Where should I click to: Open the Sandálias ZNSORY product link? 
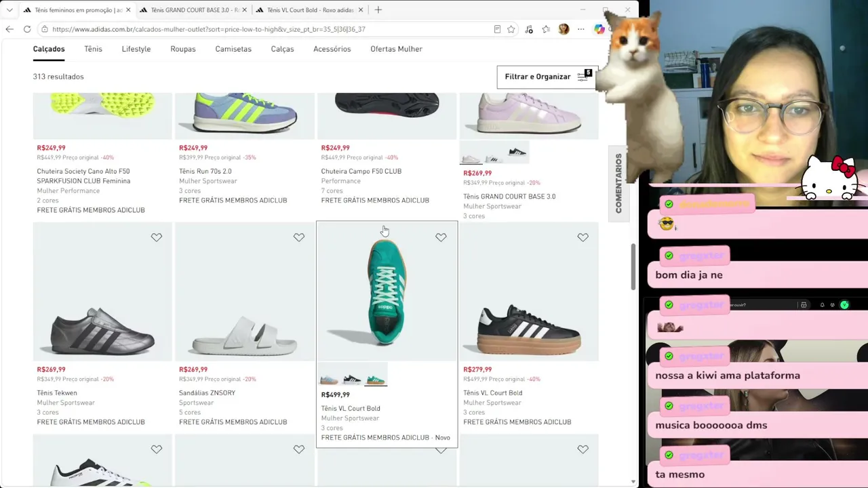pos(207,393)
